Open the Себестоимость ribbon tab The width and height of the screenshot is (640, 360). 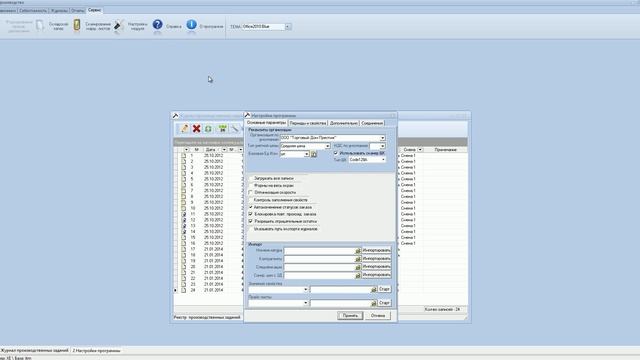pyautogui.click(x=33, y=11)
